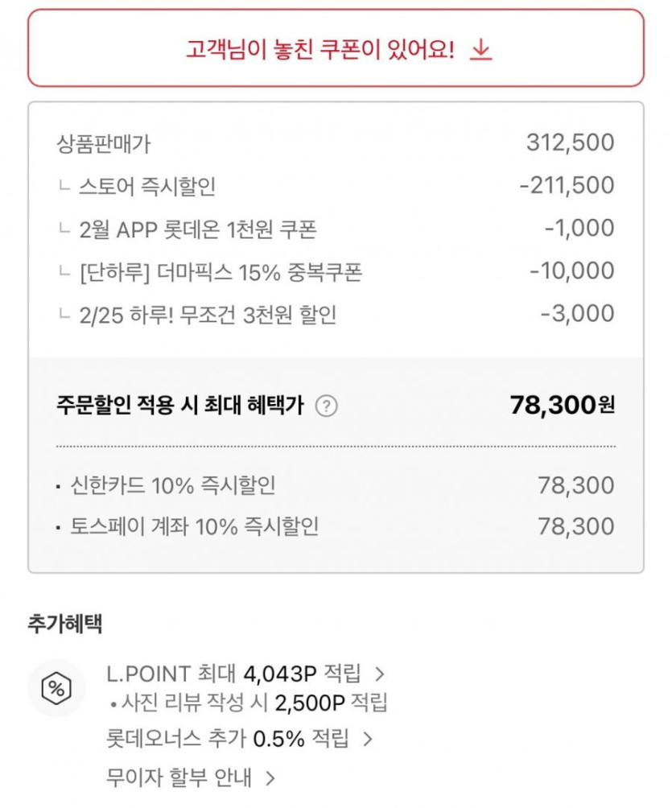The image size is (672, 808).
Task: Click the percent hexagon benefit icon
Action: coord(56,688)
